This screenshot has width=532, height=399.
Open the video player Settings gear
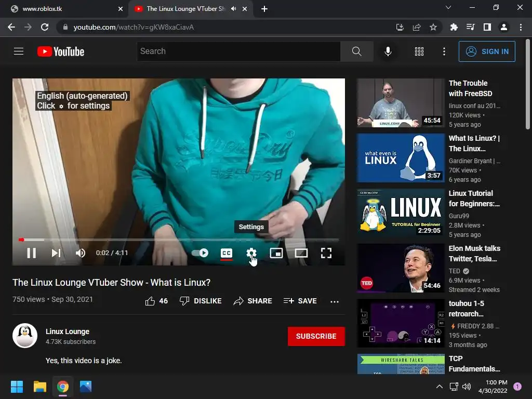coord(251,253)
